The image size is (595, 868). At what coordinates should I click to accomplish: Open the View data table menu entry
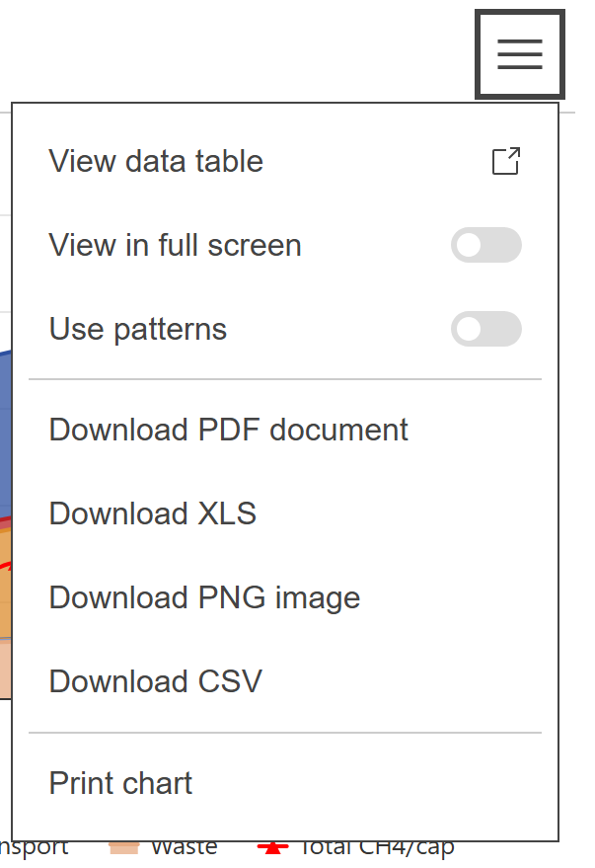[x=156, y=161]
